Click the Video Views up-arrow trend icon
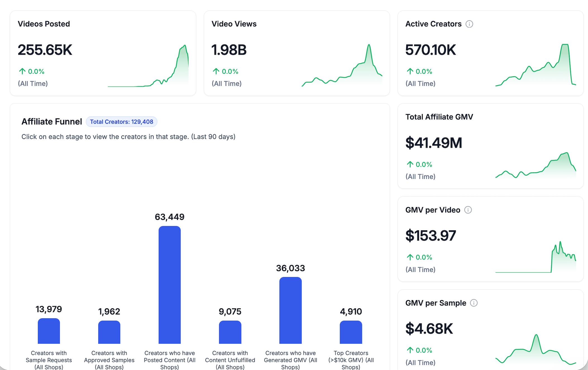Image resolution: width=588 pixels, height=370 pixels. pyautogui.click(x=216, y=72)
